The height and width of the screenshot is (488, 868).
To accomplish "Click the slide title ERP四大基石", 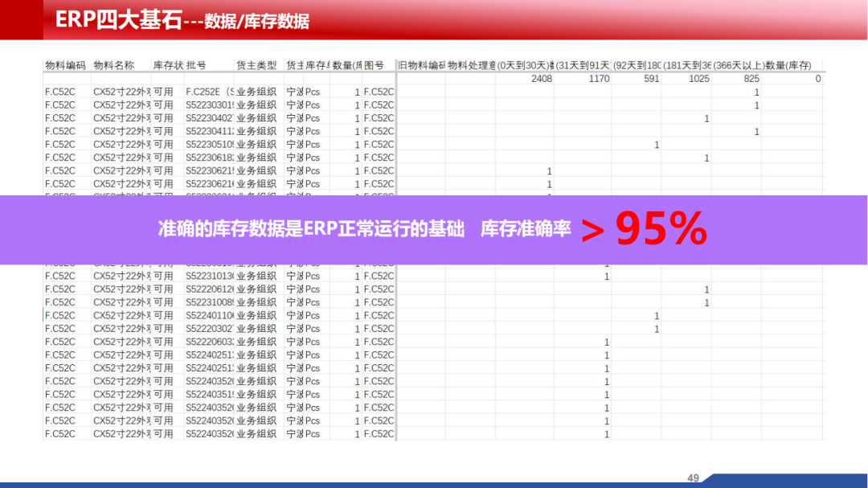I will pyautogui.click(x=118, y=20).
